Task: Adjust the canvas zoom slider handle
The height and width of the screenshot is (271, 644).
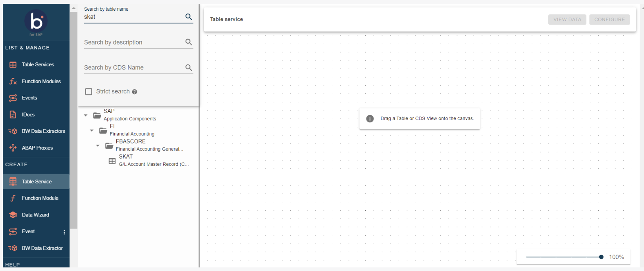Action: click(x=601, y=257)
